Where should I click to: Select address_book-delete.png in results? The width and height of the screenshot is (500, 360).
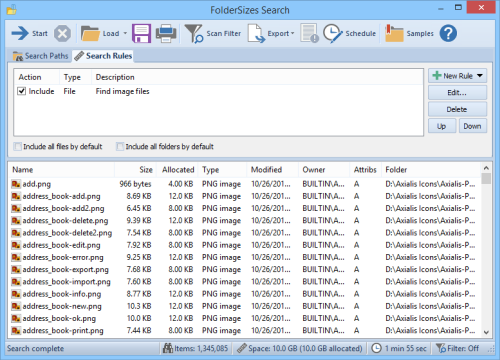click(245, 221)
